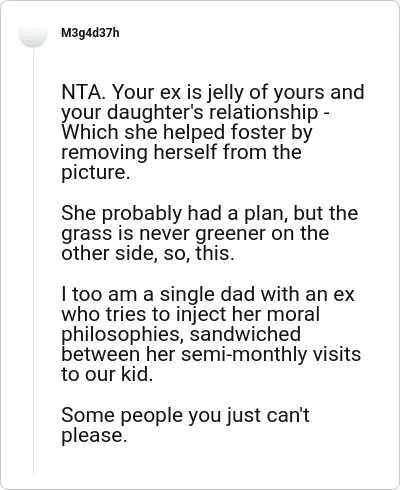Click the paragraph beginning "I too am a single dad"
Image resolution: width=400 pixels, height=490 pixels.
coord(211,334)
